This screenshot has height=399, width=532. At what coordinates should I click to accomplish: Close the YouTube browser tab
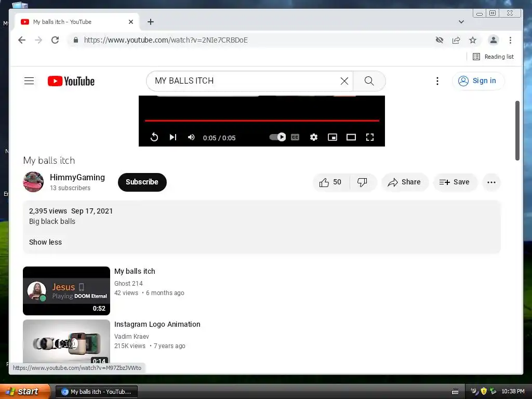point(131,22)
